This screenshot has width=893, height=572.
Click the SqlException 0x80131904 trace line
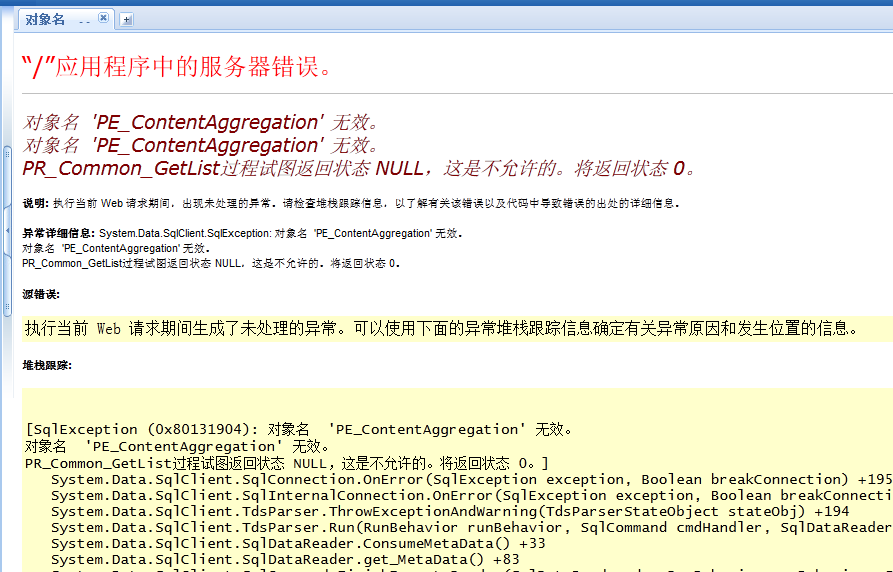pyautogui.click(x=300, y=429)
